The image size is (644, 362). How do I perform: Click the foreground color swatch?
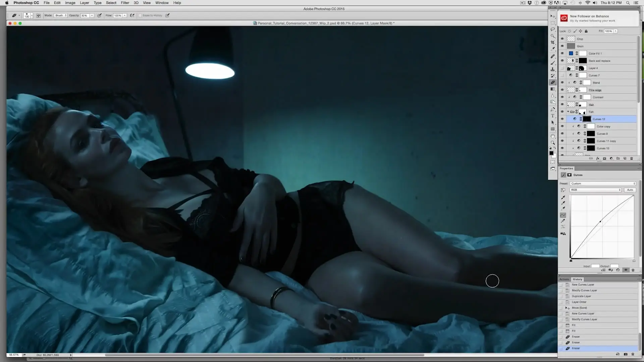pyautogui.click(x=551, y=153)
